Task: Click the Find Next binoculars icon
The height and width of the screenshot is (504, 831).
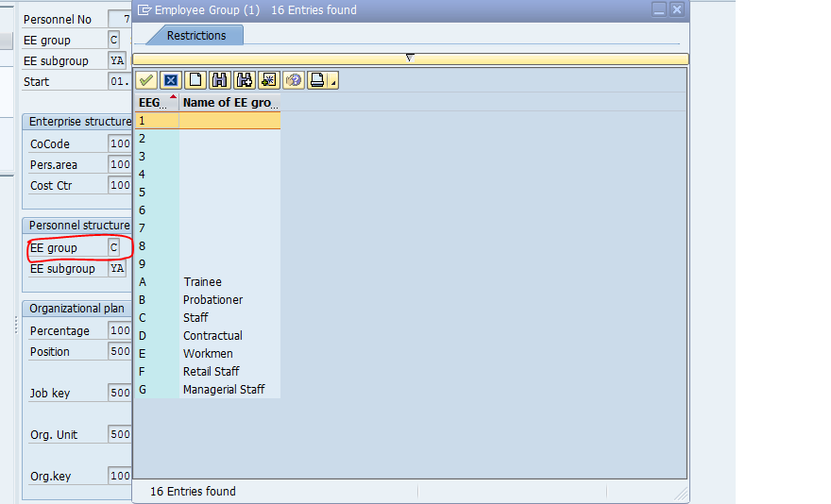Action: [x=245, y=80]
